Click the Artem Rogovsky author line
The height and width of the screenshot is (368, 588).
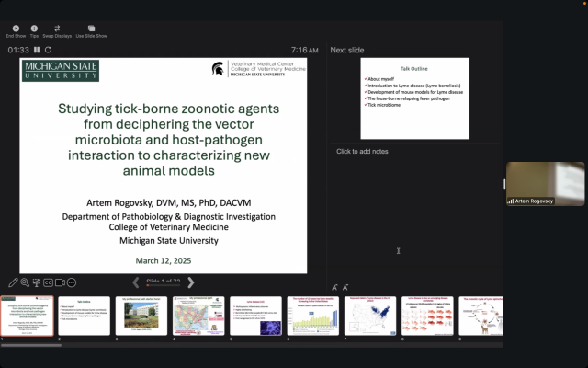point(169,202)
